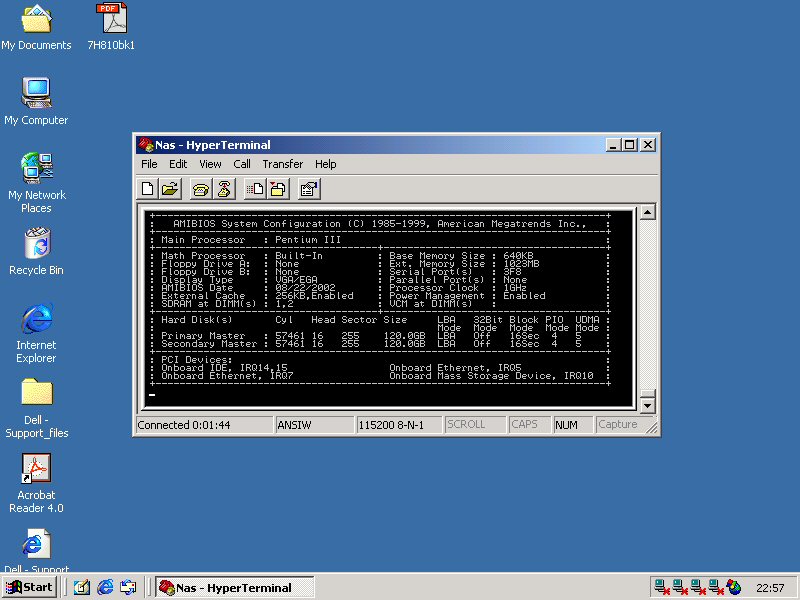Click the third network tray icon
Screen dimensions: 800x600
pos(697,587)
